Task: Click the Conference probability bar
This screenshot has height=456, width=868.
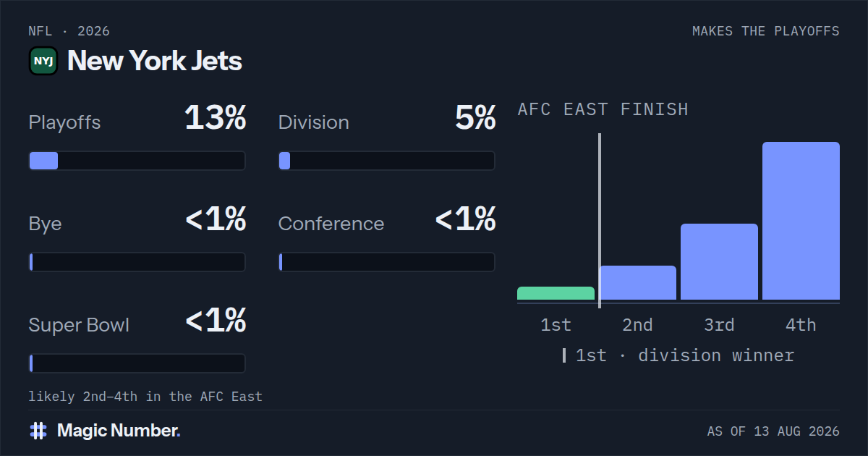Action: coord(387,262)
